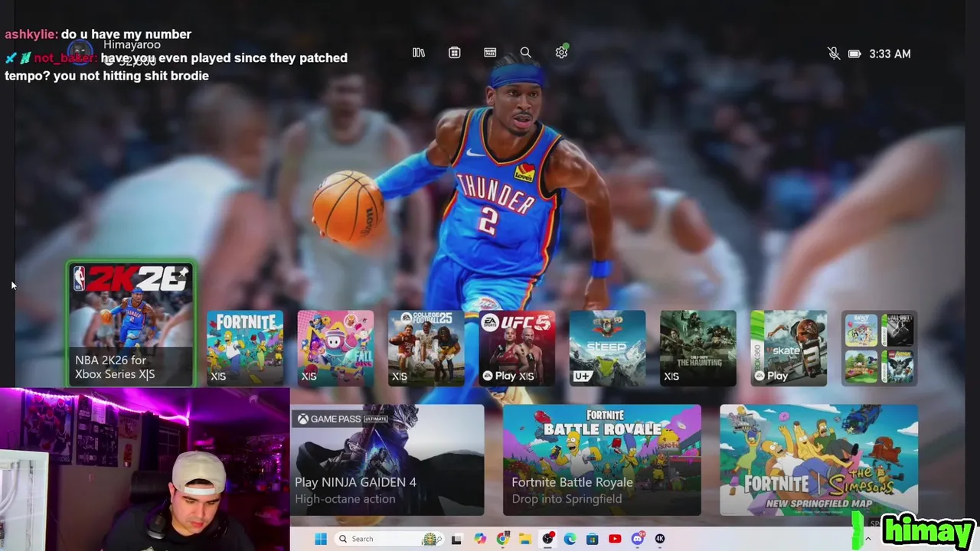This screenshot has width=980, height=551.
Task: Open the YouTube taskbar icon
Action: 615,539
